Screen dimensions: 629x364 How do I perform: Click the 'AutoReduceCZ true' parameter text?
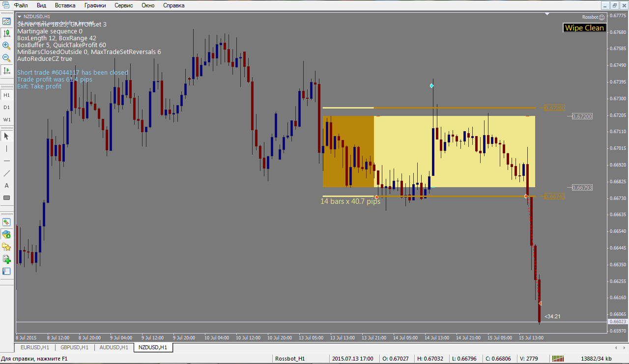[x=45, y=59]
